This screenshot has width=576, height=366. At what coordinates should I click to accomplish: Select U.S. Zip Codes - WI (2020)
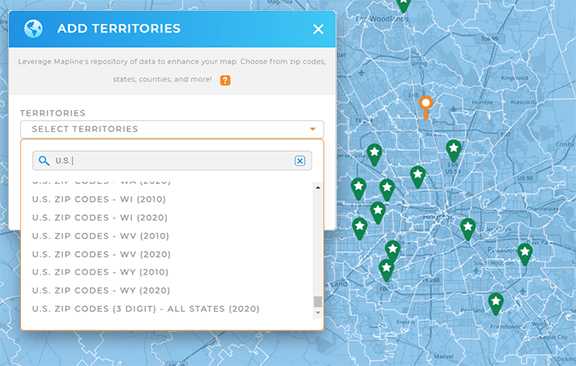(100, 218)
